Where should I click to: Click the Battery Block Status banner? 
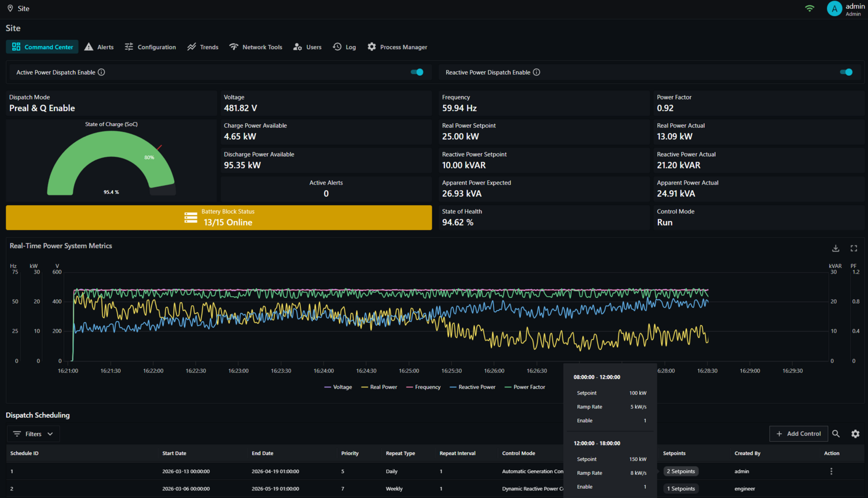point(219,217)
